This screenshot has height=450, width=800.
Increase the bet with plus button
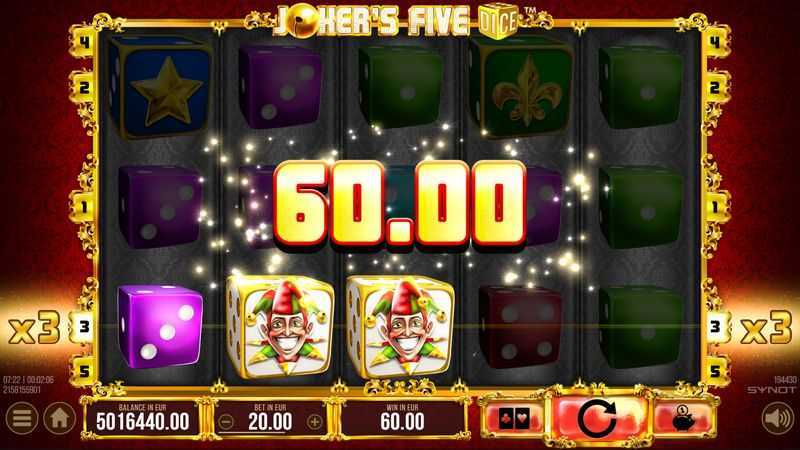315,422
